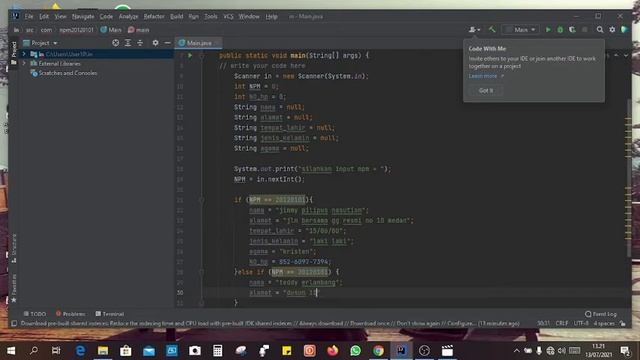Click the main method breadcrumb

(x=139, y=30)
